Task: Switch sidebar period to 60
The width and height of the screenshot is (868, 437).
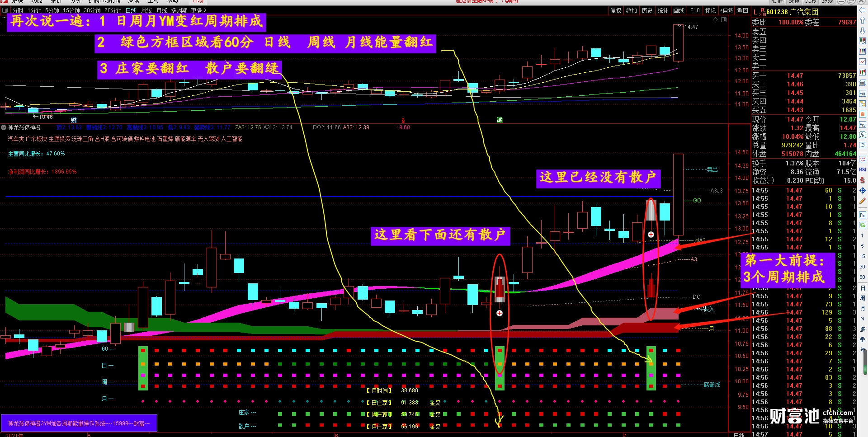Action: pyautogui.click(x=862, y=277)
